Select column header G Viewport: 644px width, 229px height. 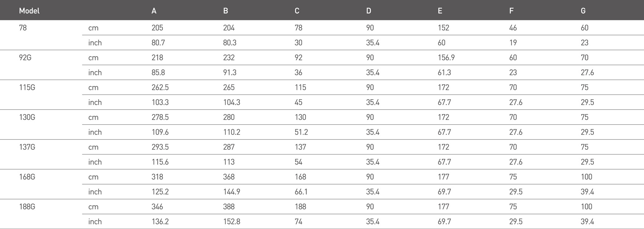point(583,11)
